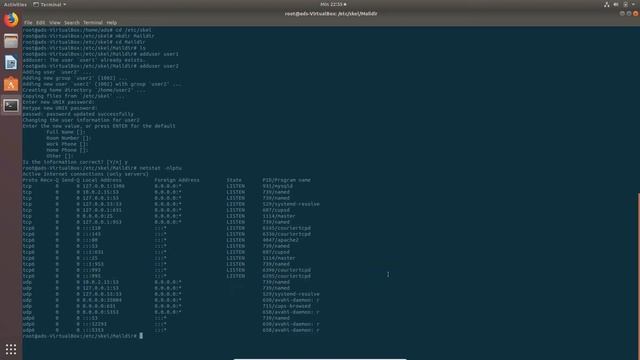Image resolution: width=640 pixels, height=360 pixels.
Task: Click the :::80 local address
Action: pos(90,240)
